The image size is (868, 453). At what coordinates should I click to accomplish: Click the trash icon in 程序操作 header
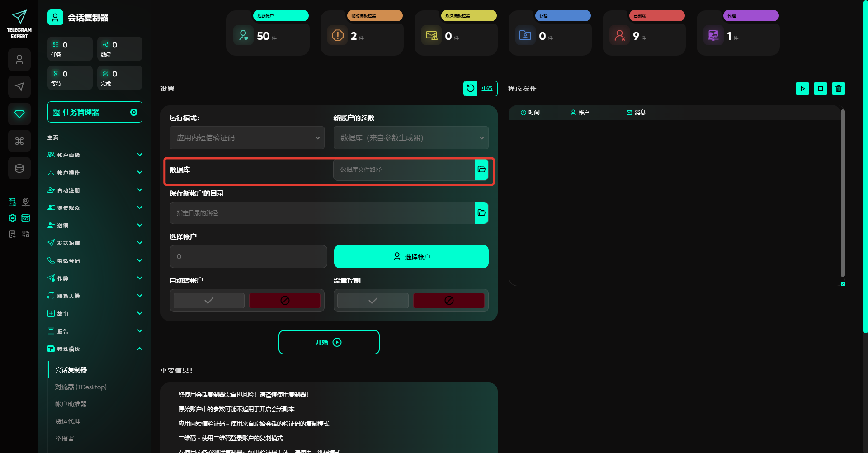pos(838,89)
